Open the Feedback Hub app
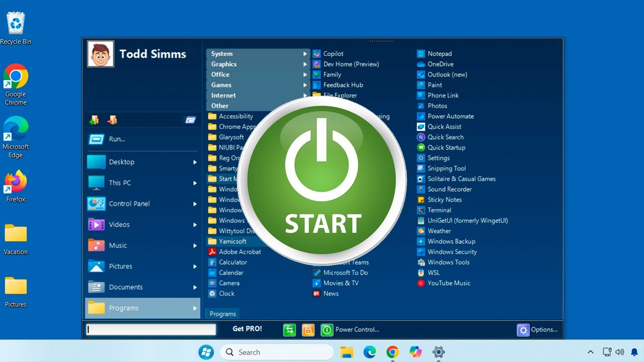 [x=338, y=85]
